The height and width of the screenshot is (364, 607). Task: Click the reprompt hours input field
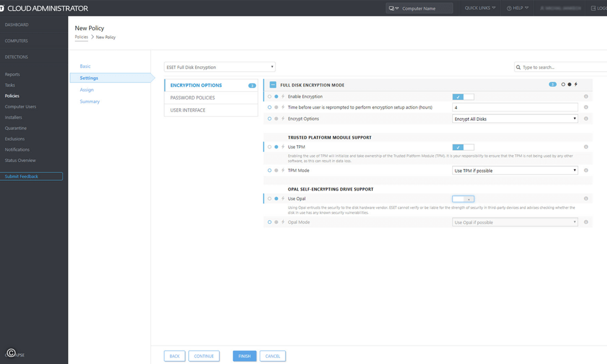pyautogui.click(x=515, y=107)
